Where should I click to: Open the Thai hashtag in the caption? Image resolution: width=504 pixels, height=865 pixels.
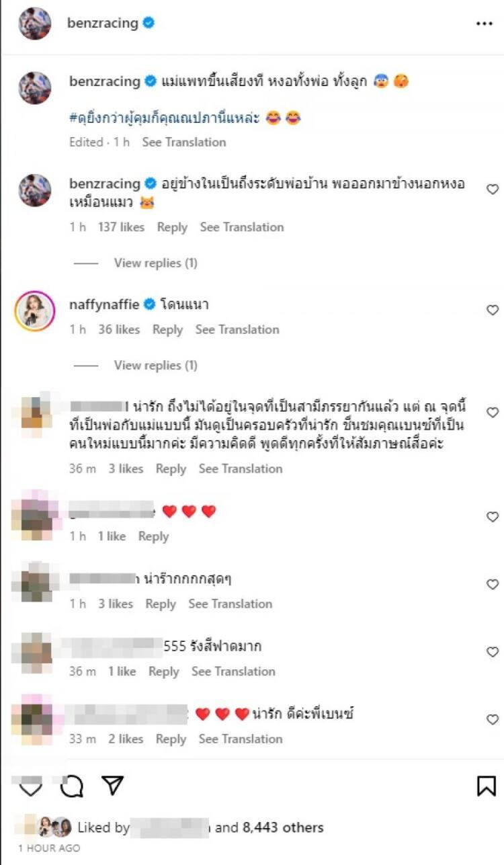pyautogui.click(x=185, y=118)
